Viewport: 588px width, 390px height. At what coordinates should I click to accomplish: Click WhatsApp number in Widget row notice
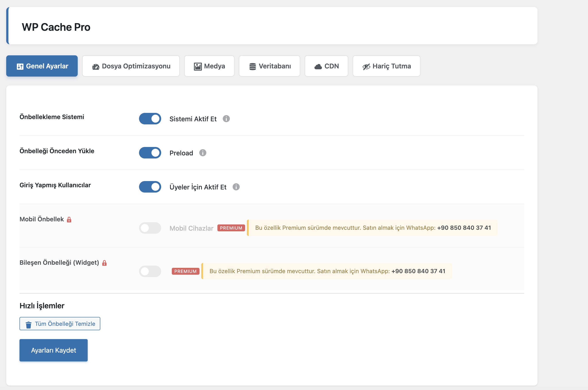click(x=418, y=271)
